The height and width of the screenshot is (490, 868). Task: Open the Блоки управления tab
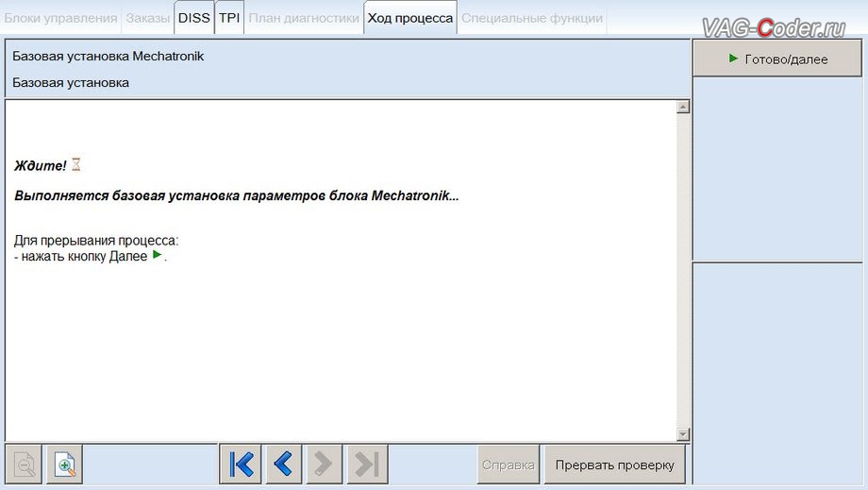pyautogui.click(x=61, y=18)
